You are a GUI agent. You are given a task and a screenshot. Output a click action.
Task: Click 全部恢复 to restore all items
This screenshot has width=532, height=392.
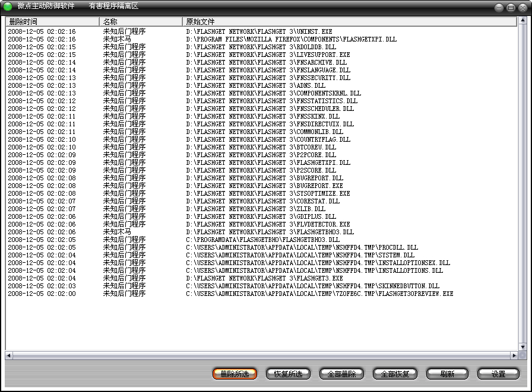click(395, 374)
